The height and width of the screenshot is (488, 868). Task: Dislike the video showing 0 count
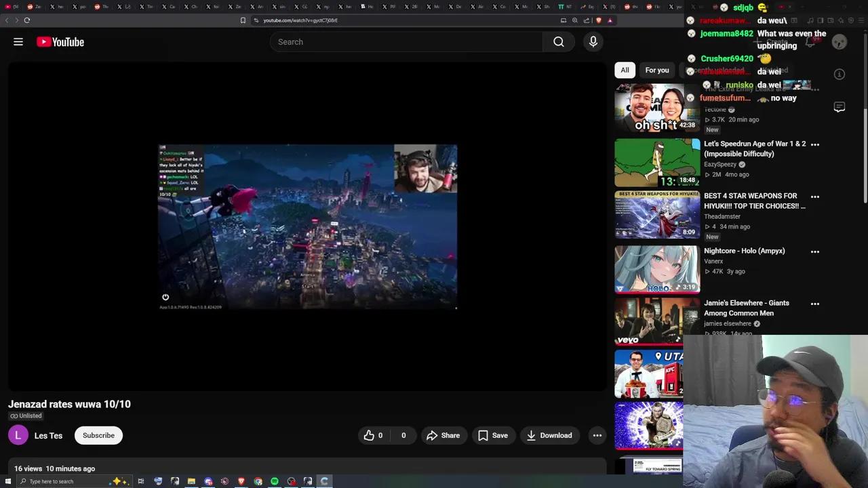(x=403, y=435)
